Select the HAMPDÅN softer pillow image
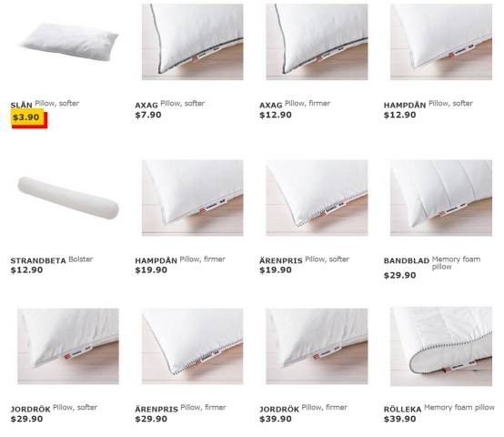Viewport: 504px width, 437px height. click(441, 42)
